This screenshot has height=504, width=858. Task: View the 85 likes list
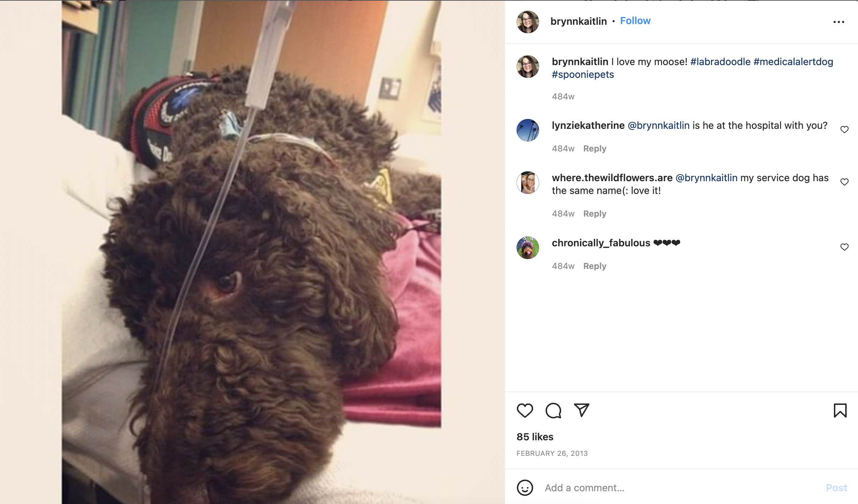[535, 437]
